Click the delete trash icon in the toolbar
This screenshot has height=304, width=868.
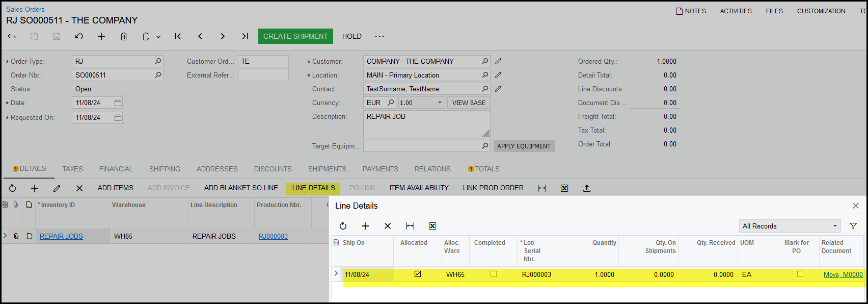(124, 36)
